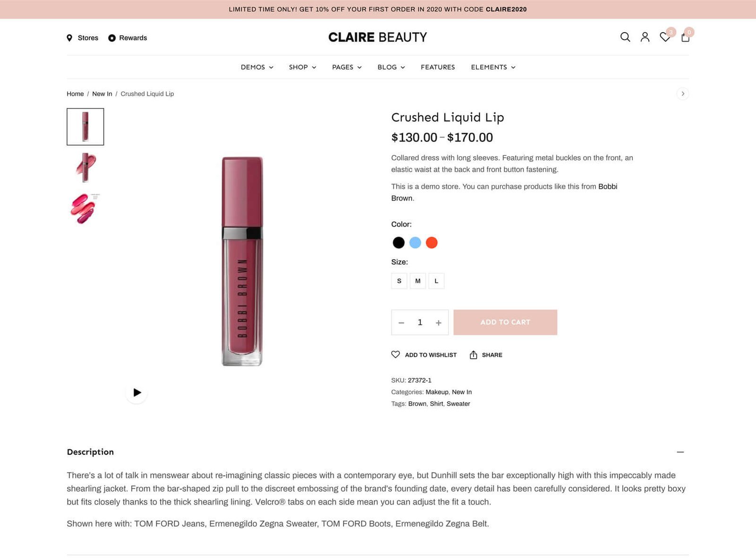
Task: Select size S option
Action: click(x=399, y=281)
